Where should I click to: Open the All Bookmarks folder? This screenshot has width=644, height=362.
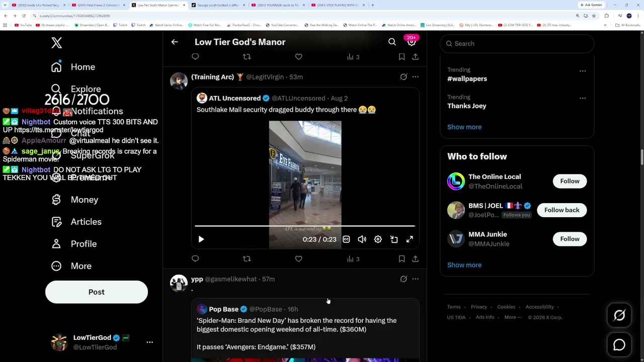(628, 25)
